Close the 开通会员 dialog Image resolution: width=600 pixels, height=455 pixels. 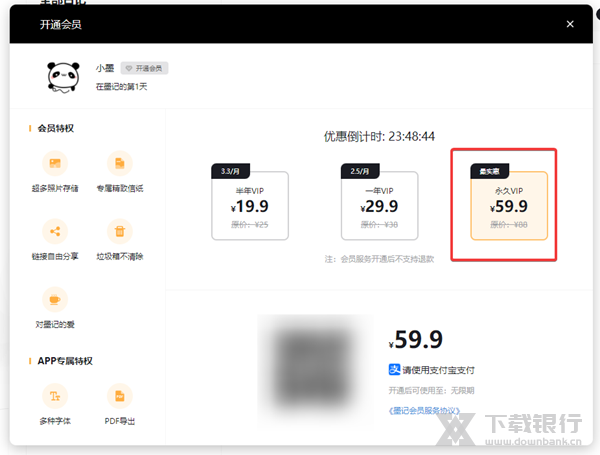(570, 24)
